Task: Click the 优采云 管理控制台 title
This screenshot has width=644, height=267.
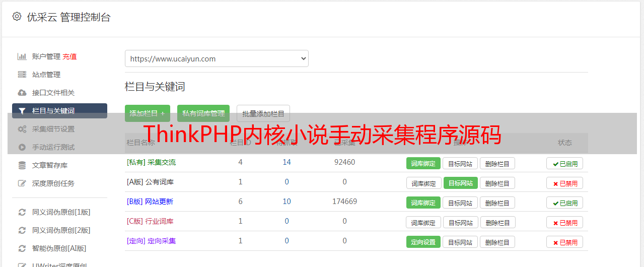Action: (69, 17)
